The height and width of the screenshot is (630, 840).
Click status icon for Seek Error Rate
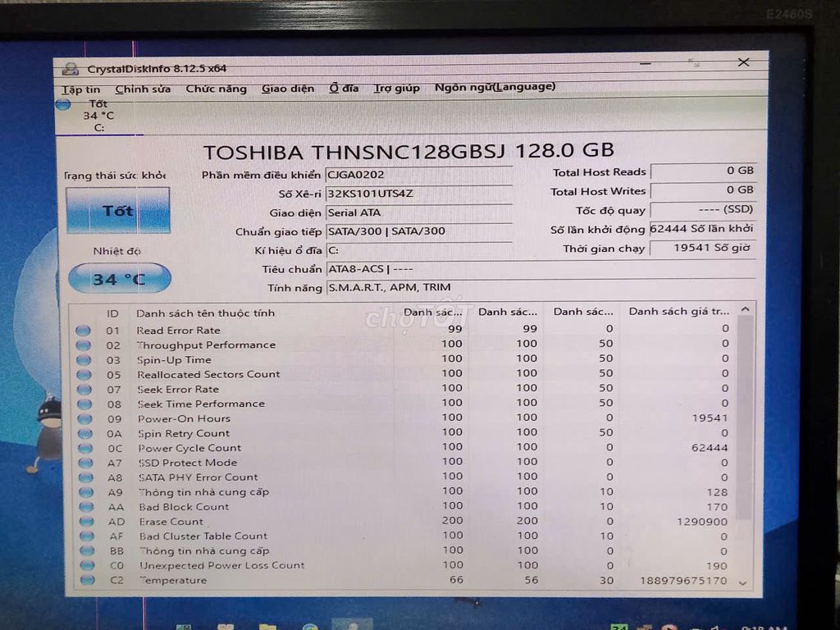click(x=84, y=390)
